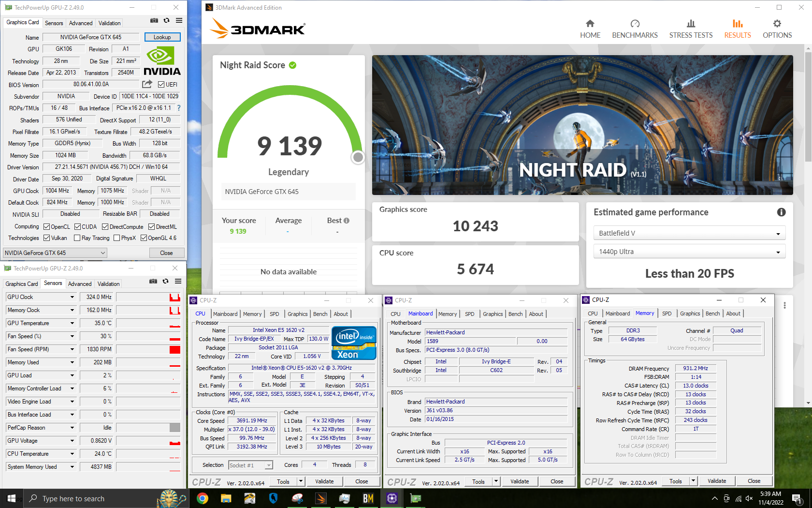
Task: Open the SPD tab in CPU-Z Memory window
Action: tap(667, 314)
